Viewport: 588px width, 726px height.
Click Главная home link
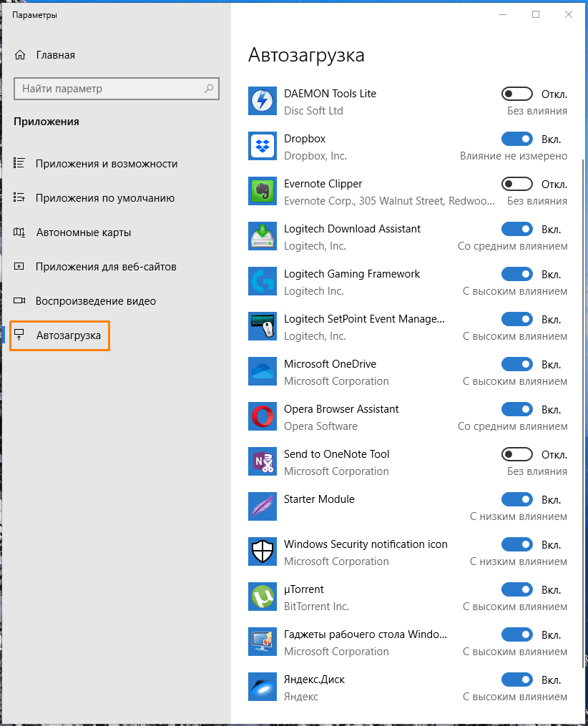pos(55,55)
